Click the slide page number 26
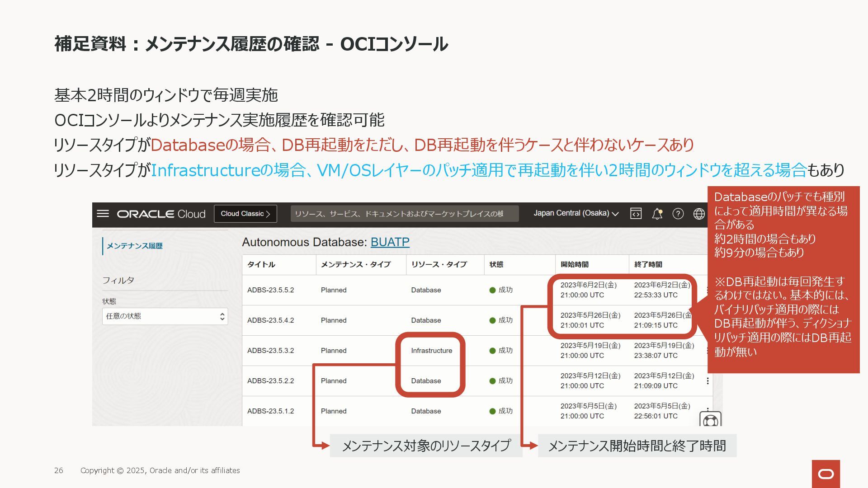Screen dimensions: 868x488 [x=59, y=470]
